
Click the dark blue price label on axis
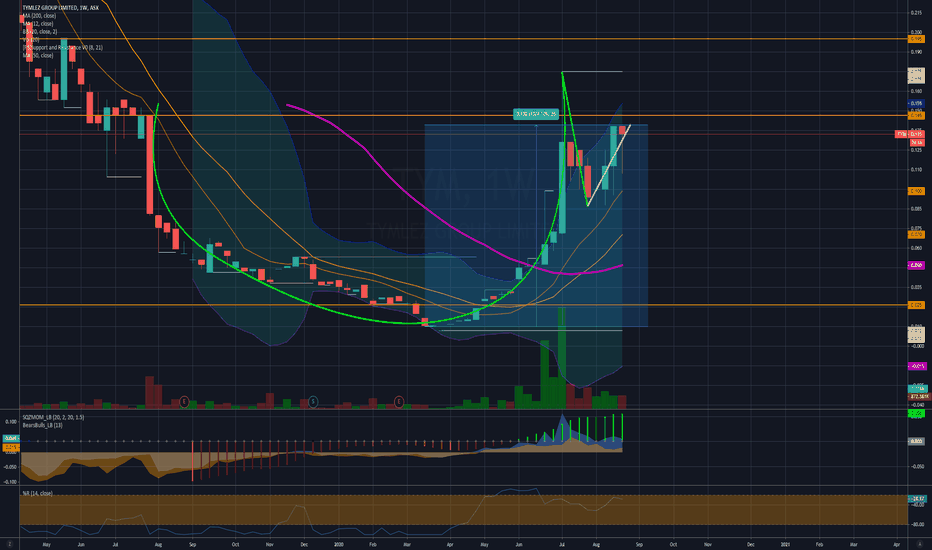(916, 103)
